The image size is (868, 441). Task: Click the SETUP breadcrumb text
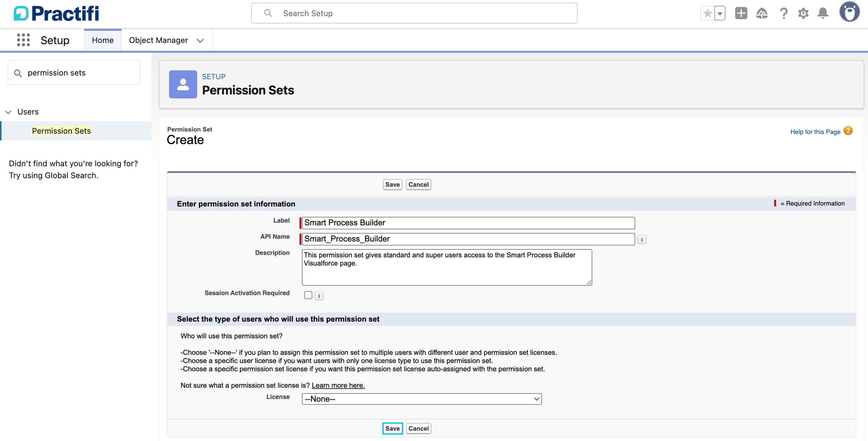[x=214, y=76]
